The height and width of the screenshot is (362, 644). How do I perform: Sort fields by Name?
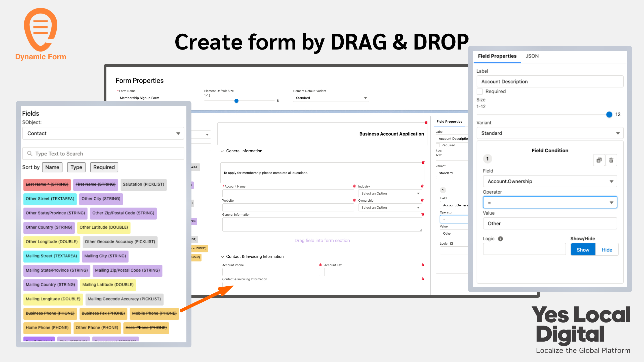point(52,167)
